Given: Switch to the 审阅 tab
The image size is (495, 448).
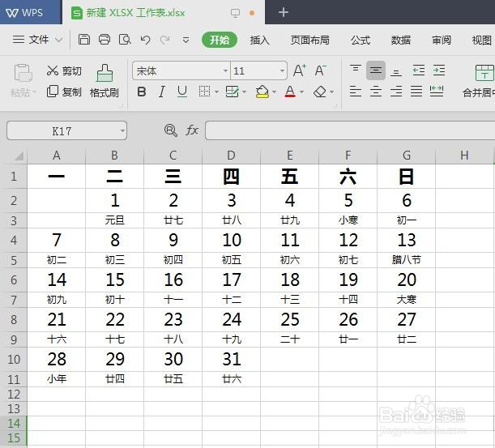Looking at the screenshot, I should click(x=442, y=40).
